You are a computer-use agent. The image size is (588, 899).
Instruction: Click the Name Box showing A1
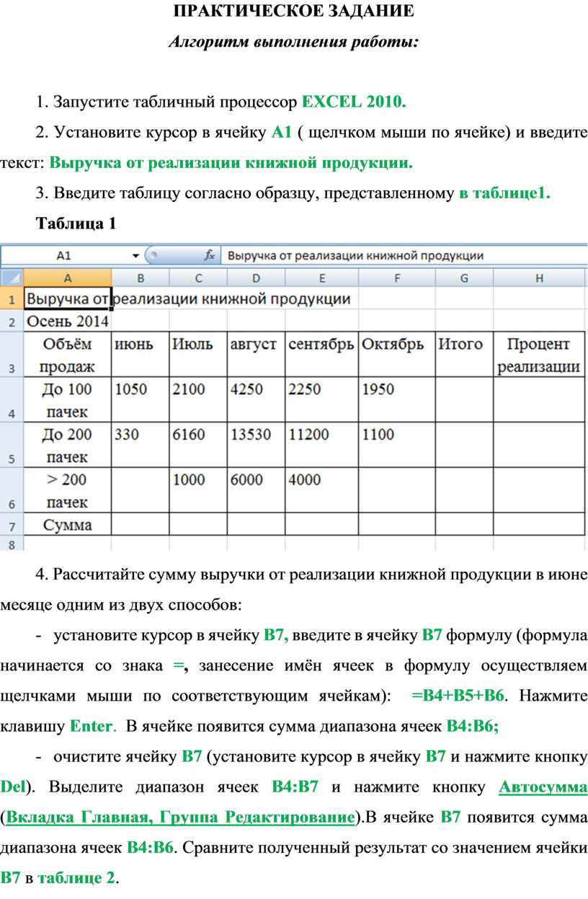(x=65, y=255)
